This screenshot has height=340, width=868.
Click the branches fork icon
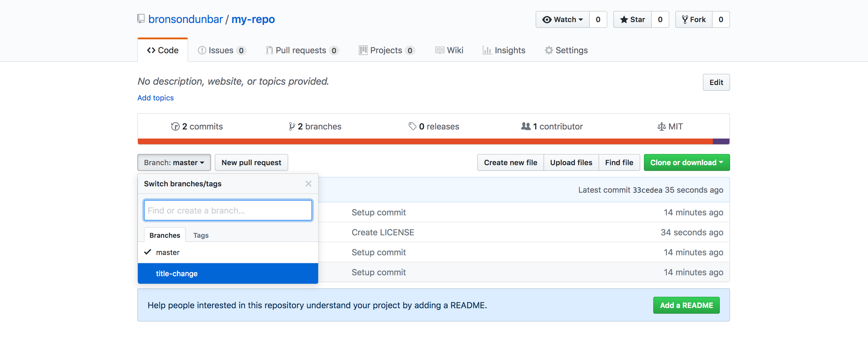(x=292, y=127)
